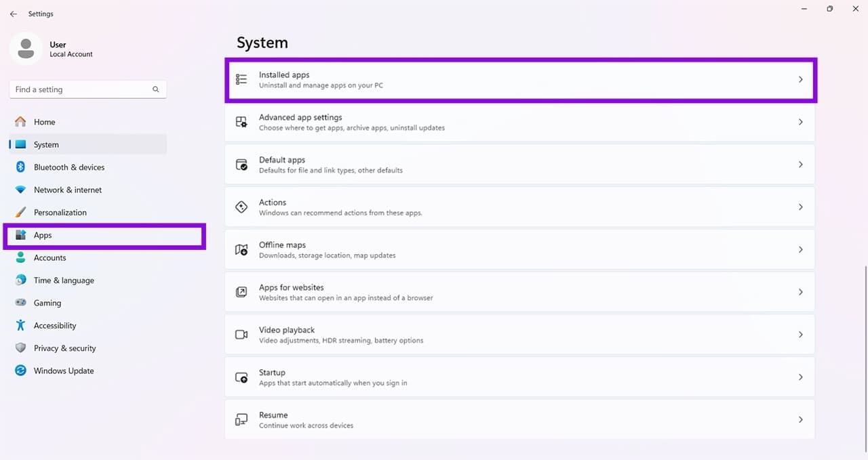Screen dimensions: 868x460
Task: Click the user avatar picture
Action: [x=26, y=49]
